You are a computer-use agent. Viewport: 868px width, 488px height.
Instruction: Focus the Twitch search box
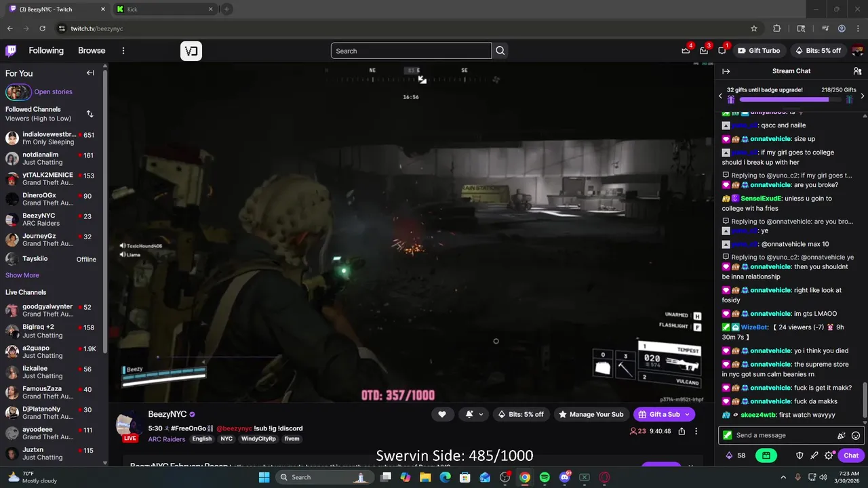pos(411,51)
